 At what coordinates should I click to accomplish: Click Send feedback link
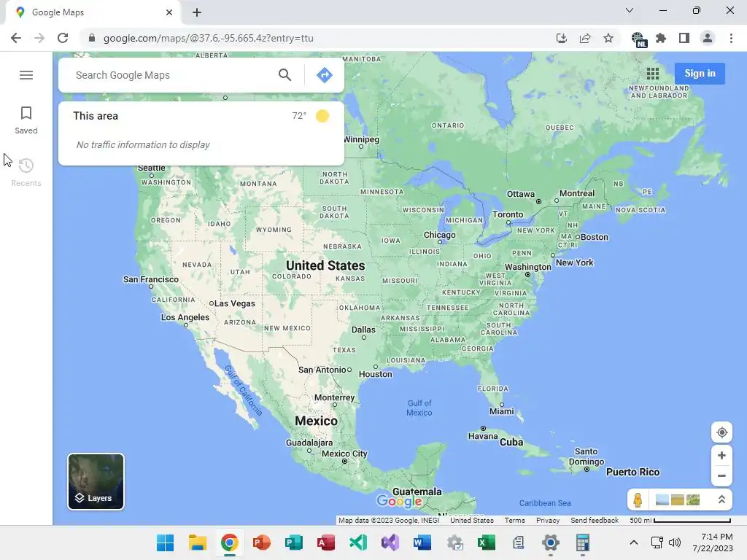595,521
